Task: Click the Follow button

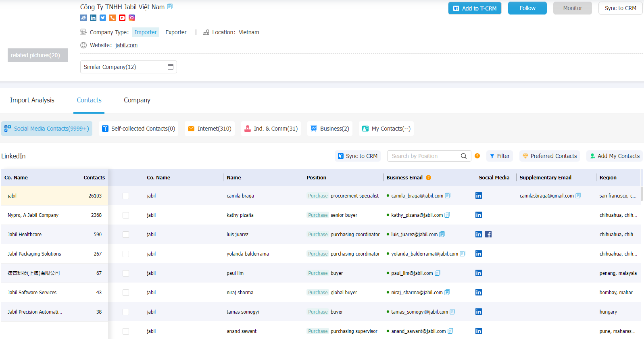Action: [x=527, y=8]
